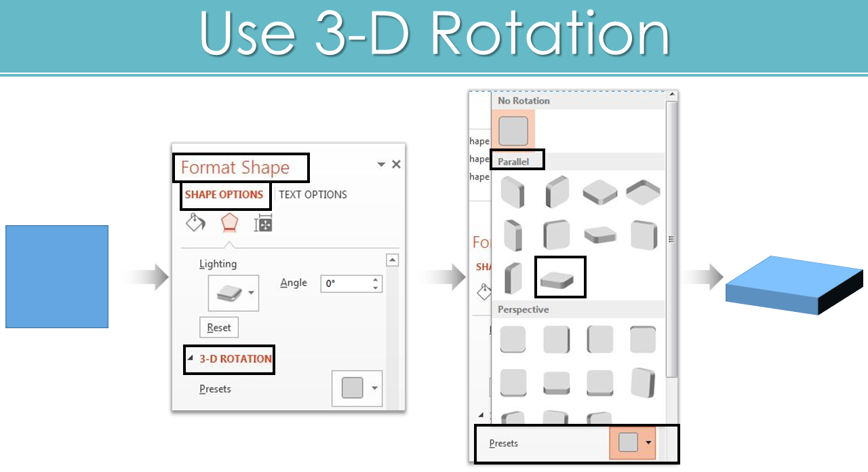This screenshot has width=868, height=472.
Task: Close the Format Shape pane
Action: click(x=396, y=164)
